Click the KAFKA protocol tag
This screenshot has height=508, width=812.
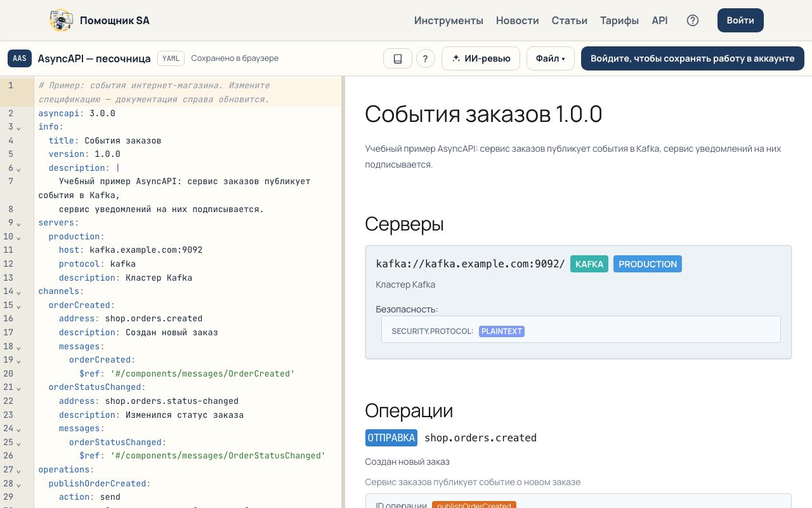pyautogui.click(x=589, y=264)
